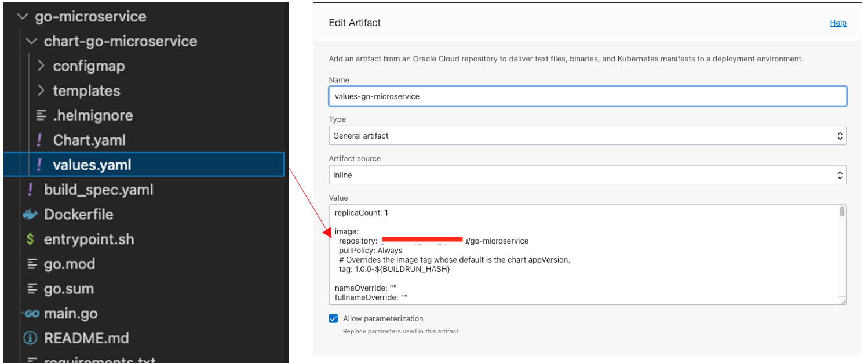The height and width of the screenshot is (363, 868).
Task: Click the Name field with values-go-microservice
Action: click(587, 96)
